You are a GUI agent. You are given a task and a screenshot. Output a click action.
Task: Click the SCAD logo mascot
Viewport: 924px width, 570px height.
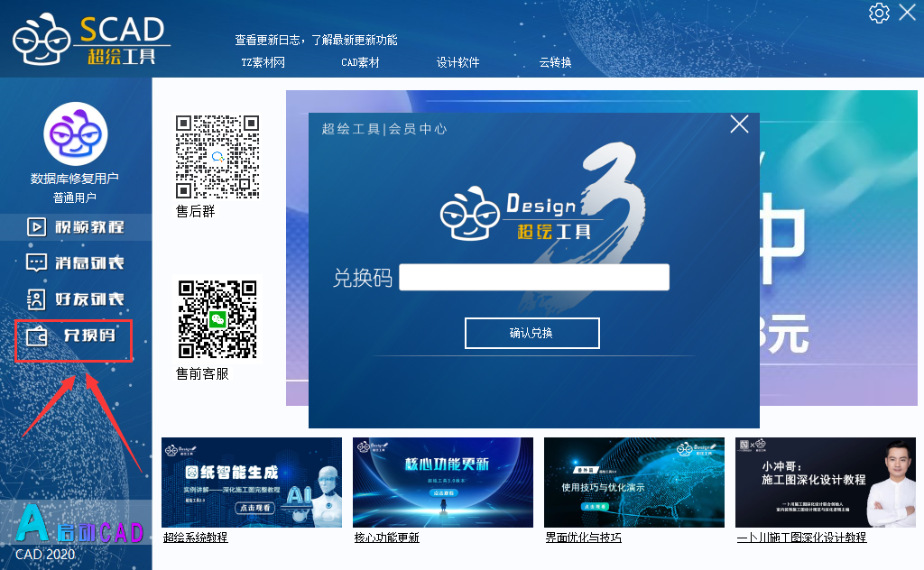[42, 40]
